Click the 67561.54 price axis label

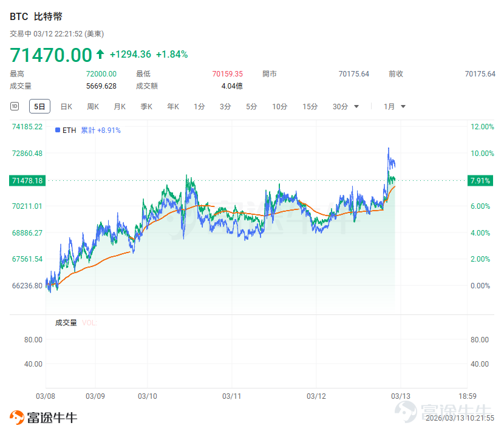pos(27,259)
